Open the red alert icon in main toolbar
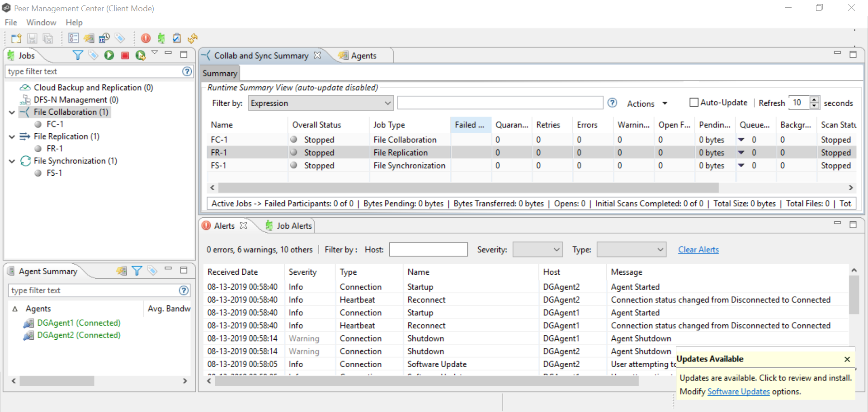The width and height of the screenshot is (868, 412). click(x=146, y=39)
